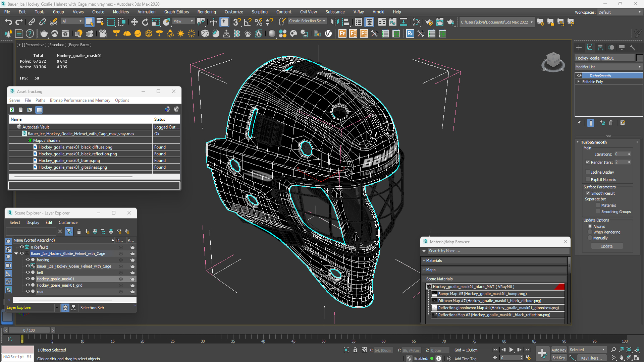Screen dimensions: 644x362
Task: Collapse the TurboSmooth rollout
Action: 578,142
